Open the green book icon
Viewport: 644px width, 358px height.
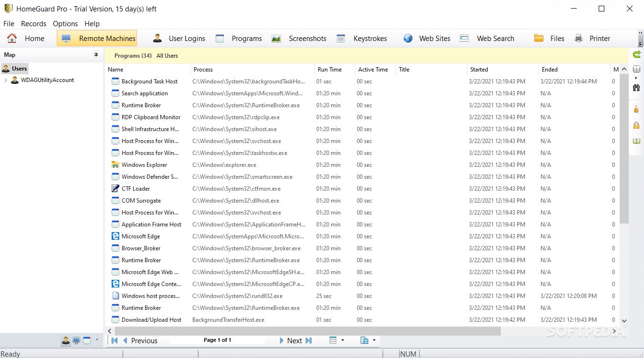point(636,141)
